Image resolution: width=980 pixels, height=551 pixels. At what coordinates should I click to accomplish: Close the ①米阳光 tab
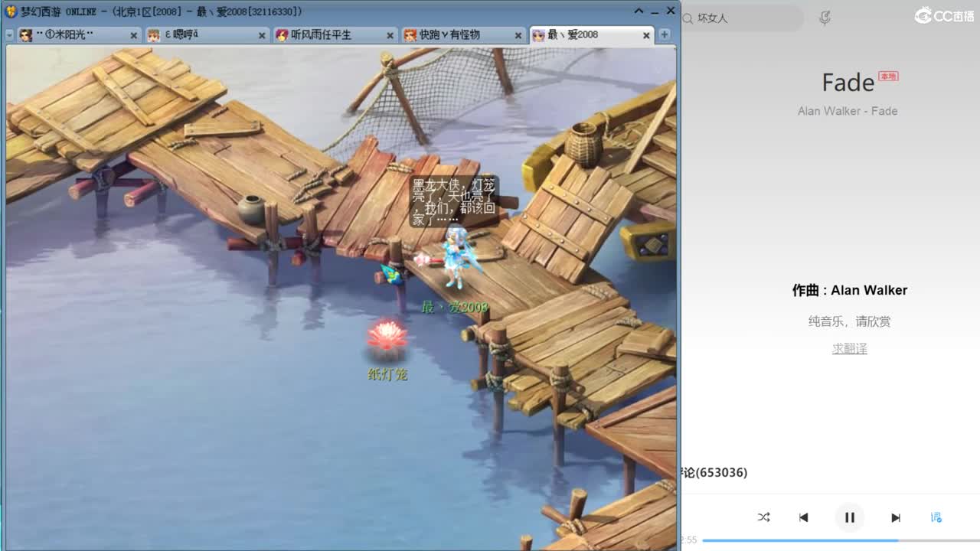[x=134, y=35]
